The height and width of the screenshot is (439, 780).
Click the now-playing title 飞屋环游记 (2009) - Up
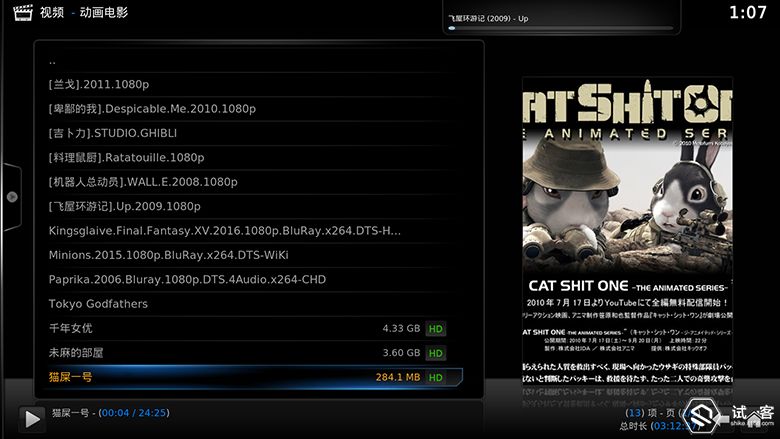coord(489,18)
